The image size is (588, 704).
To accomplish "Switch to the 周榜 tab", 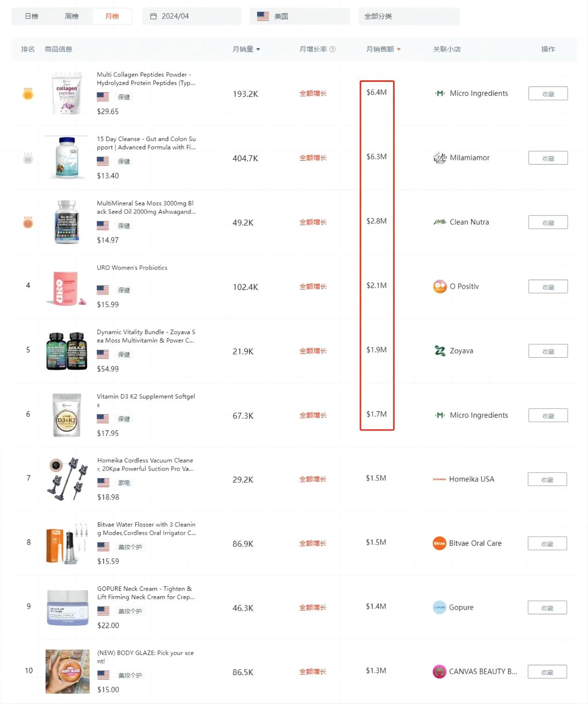I will point(72,16).
